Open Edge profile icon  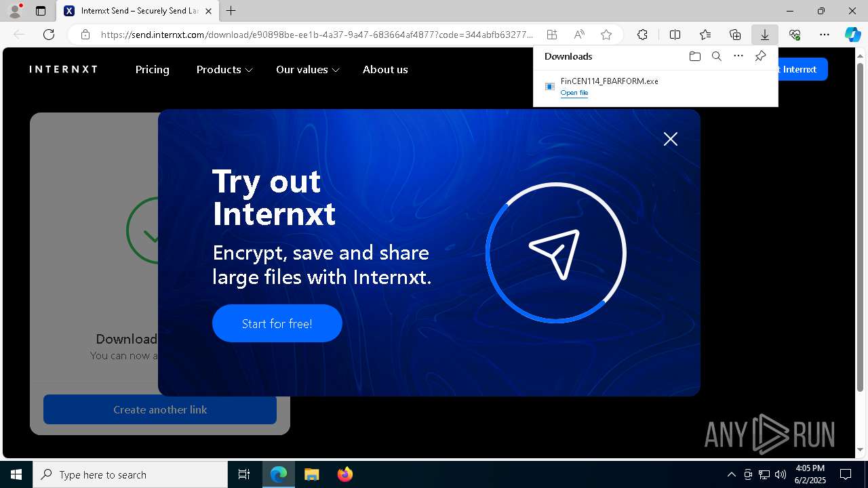15,11
